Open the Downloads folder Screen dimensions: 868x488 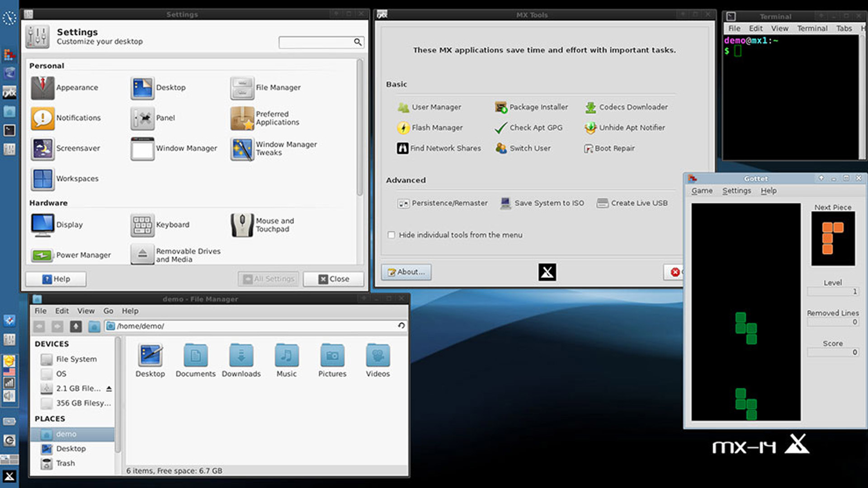coord(241,361)
